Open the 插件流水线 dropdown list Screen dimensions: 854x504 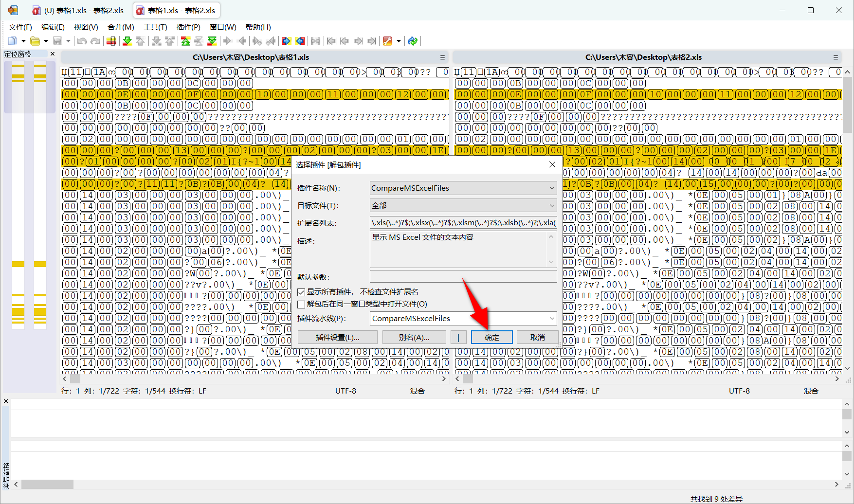tap(551, 318)
